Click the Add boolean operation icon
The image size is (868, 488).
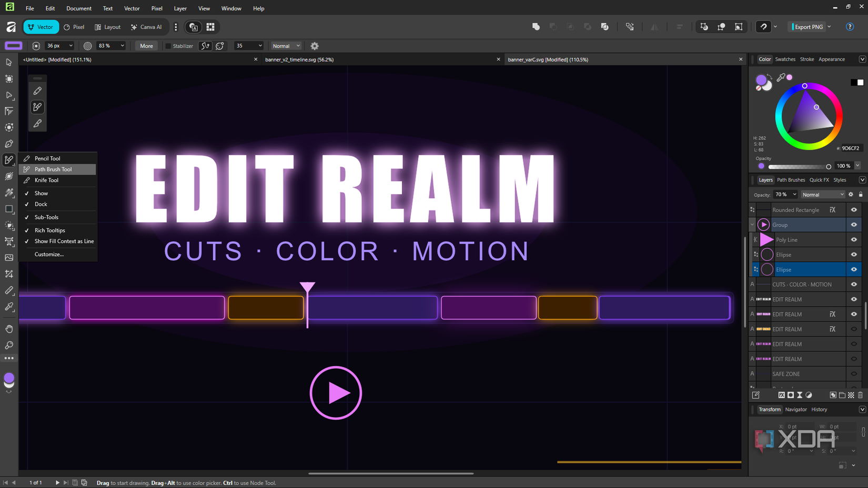pos(536,27)
